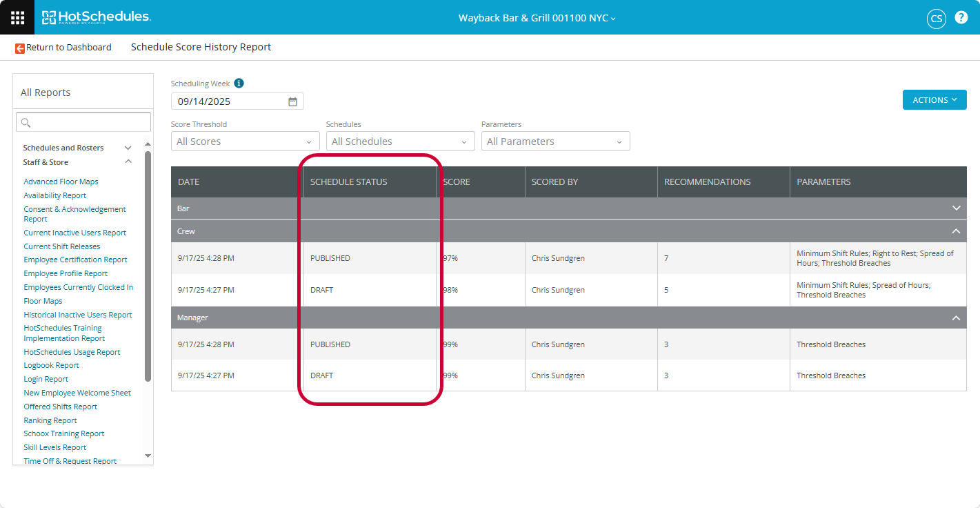Open the Actions dropdown button
The image size is (980, 508).
point(934,100)
